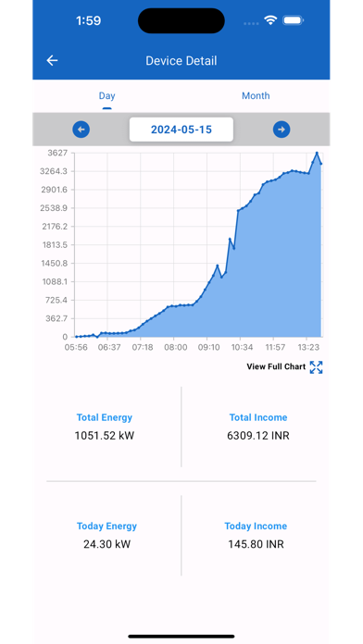The width and height of the screenshot is (363, 644).
Task: Click the 11:57 x-axis label
Action: [x=275, y=348]
